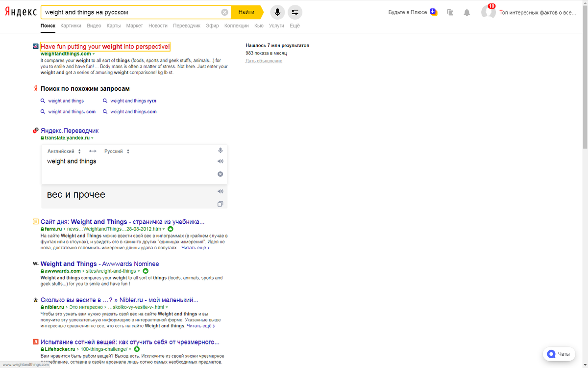Open 'Awwwards Nominee' result link
This screenshot has height=368, width=588.
click(x=99, y=264)
